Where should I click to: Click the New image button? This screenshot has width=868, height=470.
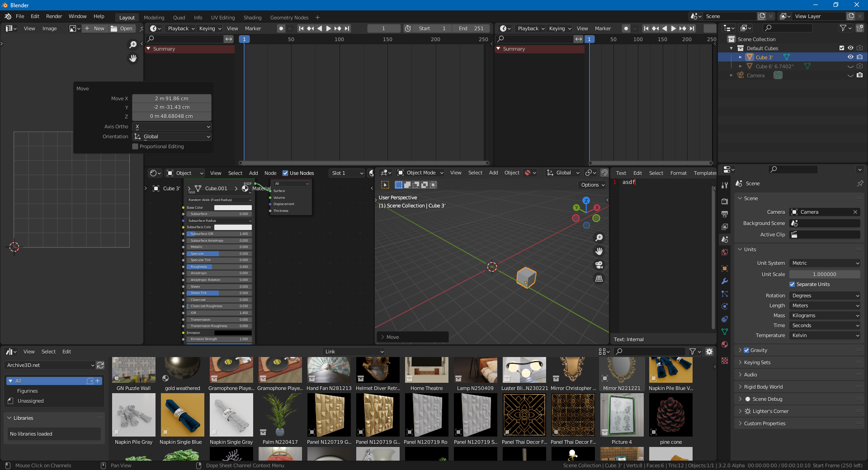pos(95,28)
